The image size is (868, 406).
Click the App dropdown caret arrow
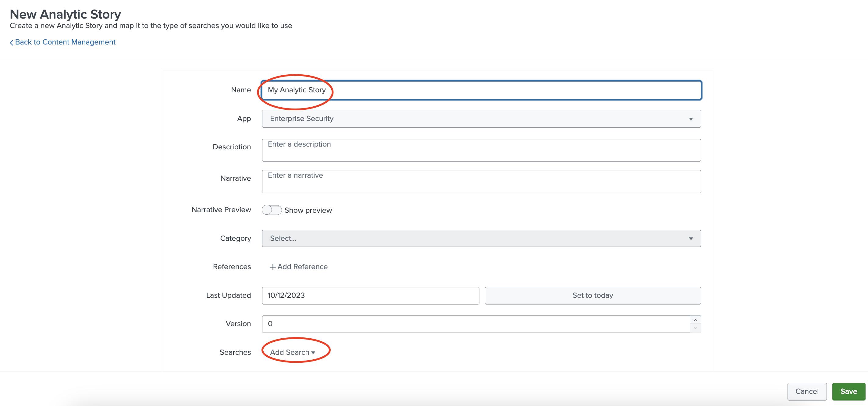(690, 119)
